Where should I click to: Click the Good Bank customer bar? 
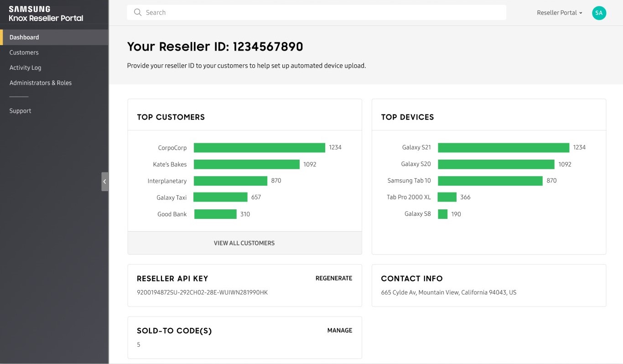pyautogui.click(x=215, y=214)
